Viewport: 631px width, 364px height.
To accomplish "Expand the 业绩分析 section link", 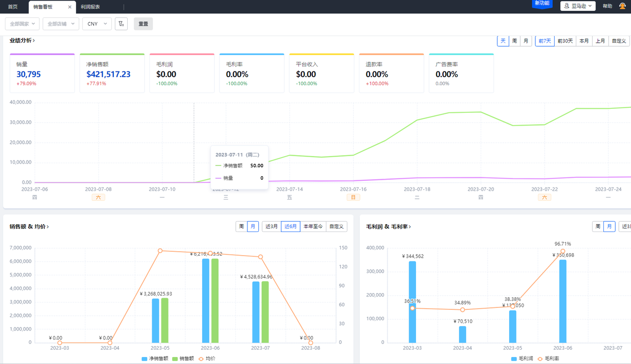I will click(22, 40).
